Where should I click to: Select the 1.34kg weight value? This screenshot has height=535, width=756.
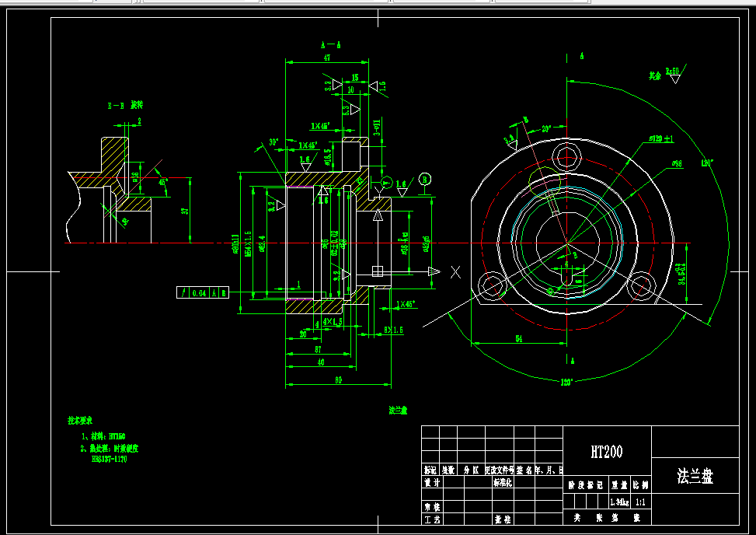(x=620, y=502)
